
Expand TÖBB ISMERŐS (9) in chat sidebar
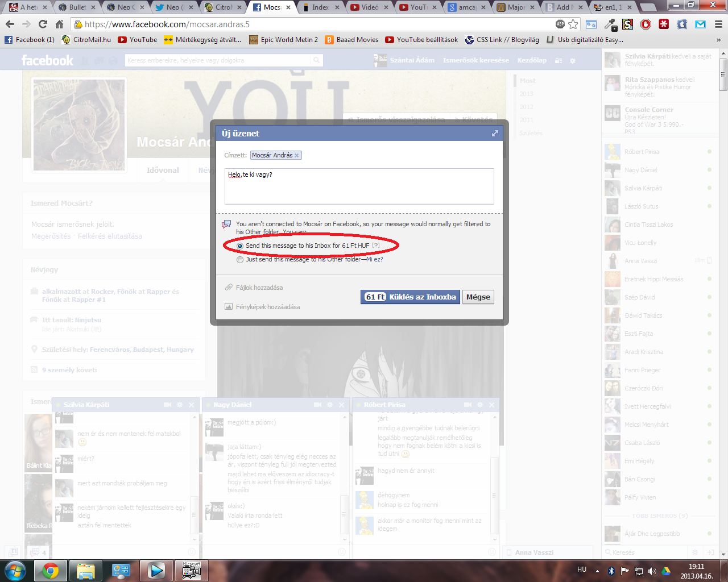660,516
